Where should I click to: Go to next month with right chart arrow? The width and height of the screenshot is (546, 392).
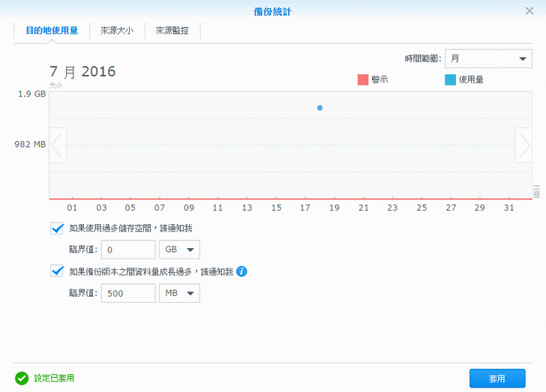[523, 145]
